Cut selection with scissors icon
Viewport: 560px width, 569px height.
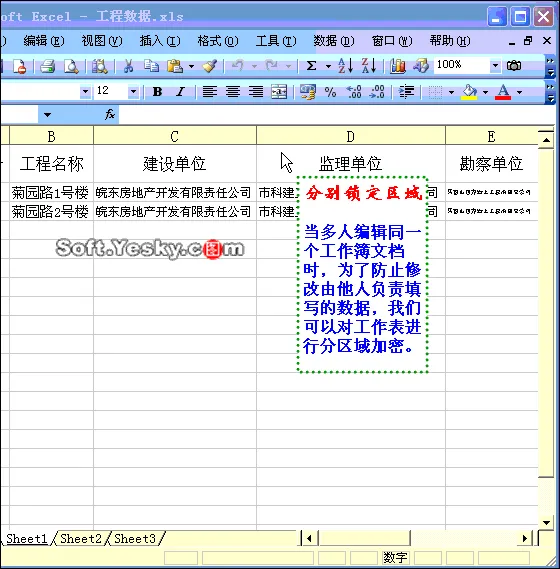click(128, 66)
